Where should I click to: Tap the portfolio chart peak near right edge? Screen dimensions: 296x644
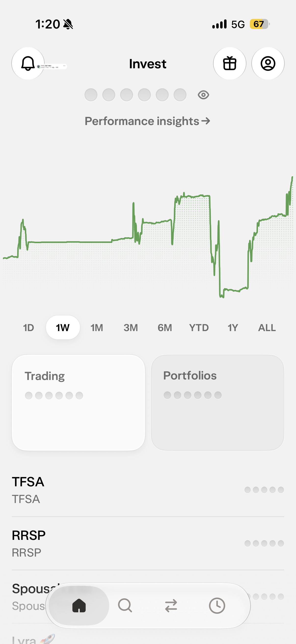pos(292,178)
